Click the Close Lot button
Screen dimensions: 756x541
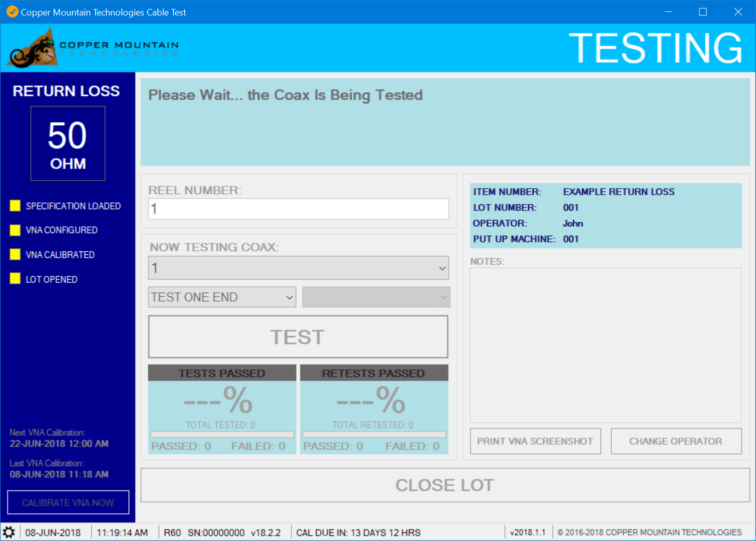click(445, 485)
